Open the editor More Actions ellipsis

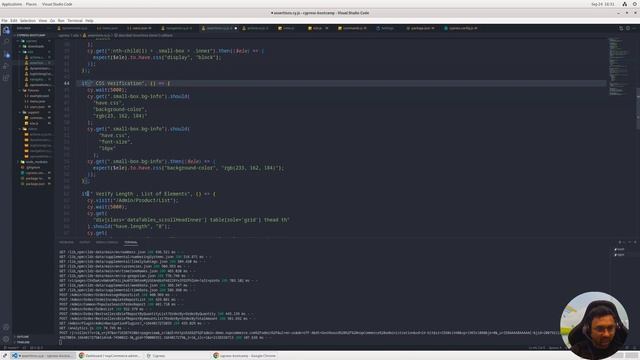tap(634, 28)
